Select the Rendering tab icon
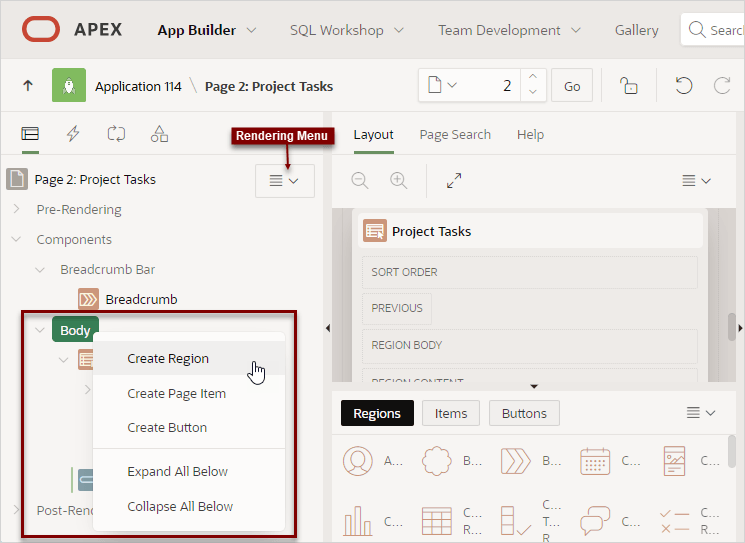Image resolution: width=745 pixels, height=543 pixels. click(30, 134)
